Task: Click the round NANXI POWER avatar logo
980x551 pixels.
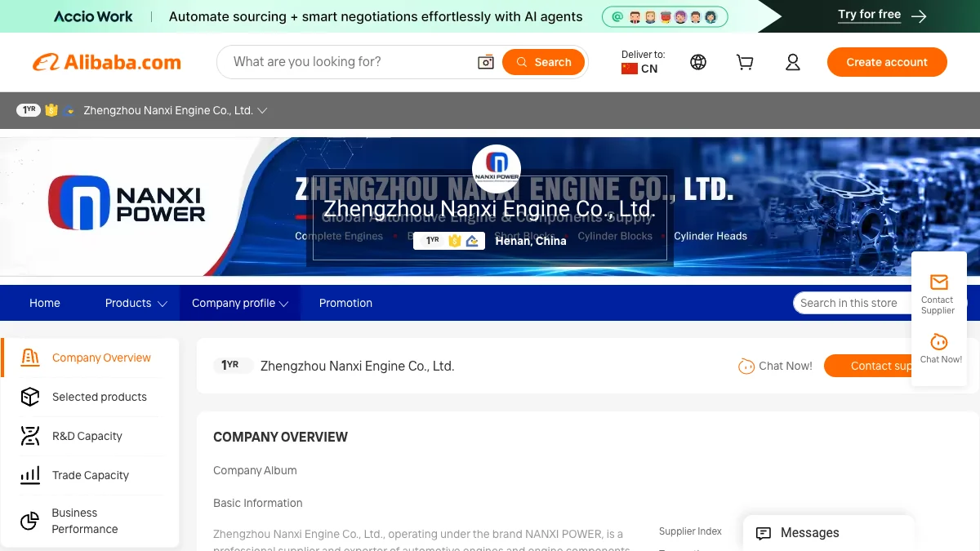Action: 497,169
